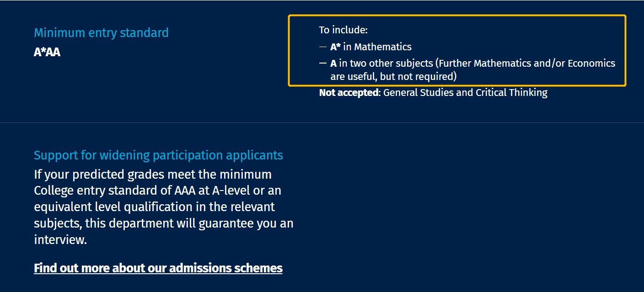This screenshot has width=644, height=292.
Task: Click the 'this department will guarantee you' line
Action: pos(163,223)
